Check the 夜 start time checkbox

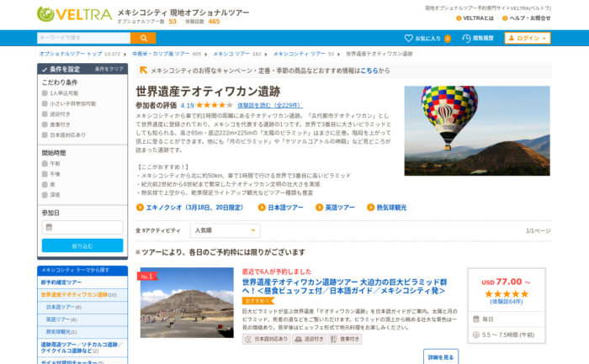pos(45,184)
